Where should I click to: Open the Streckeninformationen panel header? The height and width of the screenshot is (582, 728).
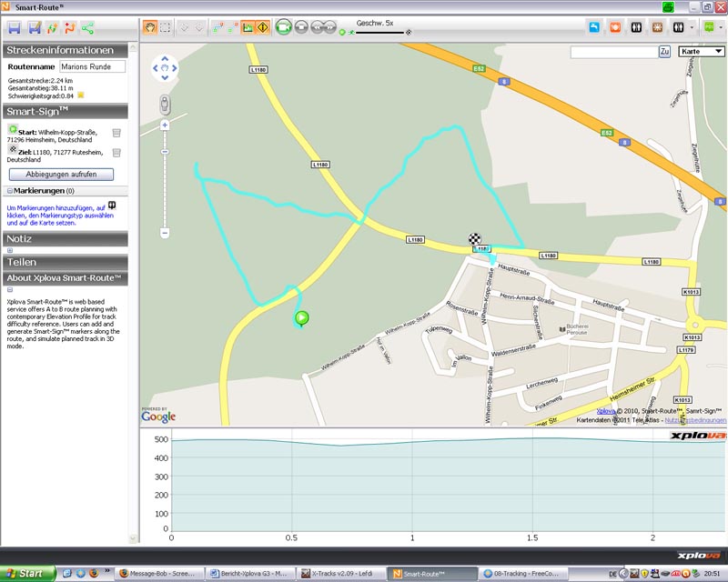[x=66, y=50]
